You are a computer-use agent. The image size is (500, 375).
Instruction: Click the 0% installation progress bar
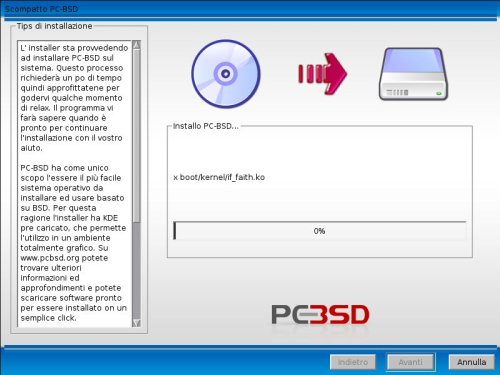pyautogui.click(x=320, y=231)
